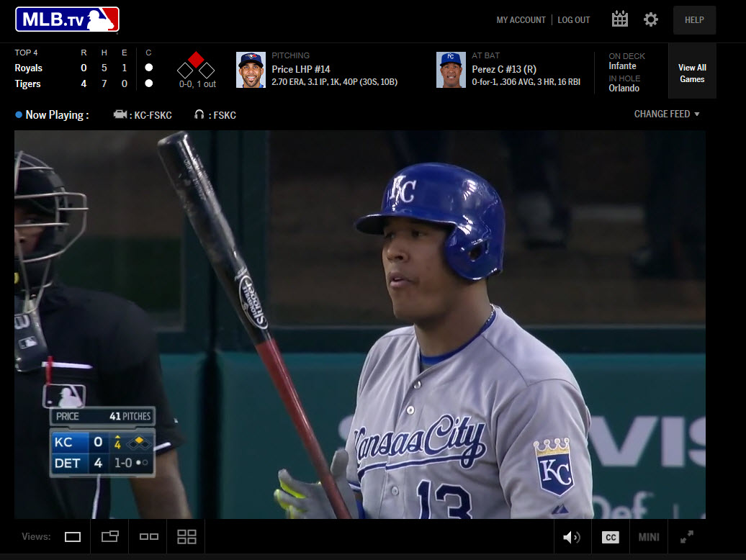The image size is (746, 560).
Task: Click the 'Price LHP #14' pitcher name
Action: pos(301,69)
